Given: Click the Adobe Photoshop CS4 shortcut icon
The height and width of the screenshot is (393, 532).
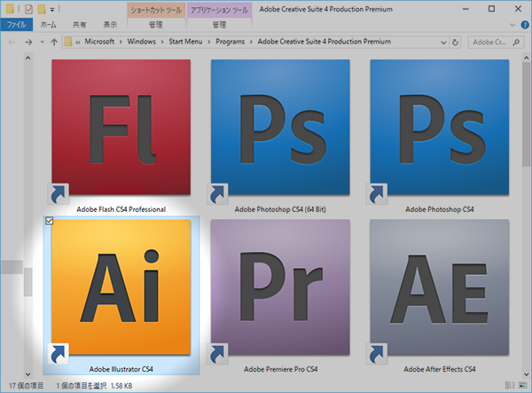Looking at the screenshot, I should tap(440, 127).
